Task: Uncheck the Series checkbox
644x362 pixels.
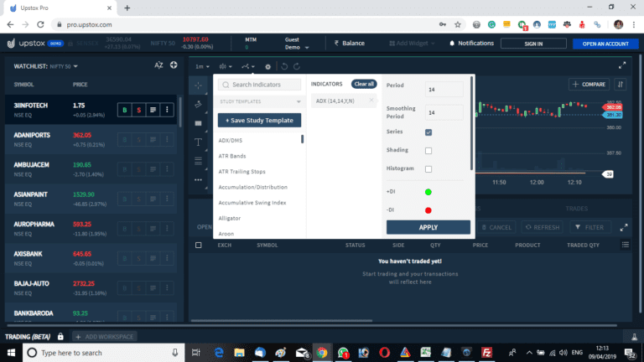Action: coord(428,132)
